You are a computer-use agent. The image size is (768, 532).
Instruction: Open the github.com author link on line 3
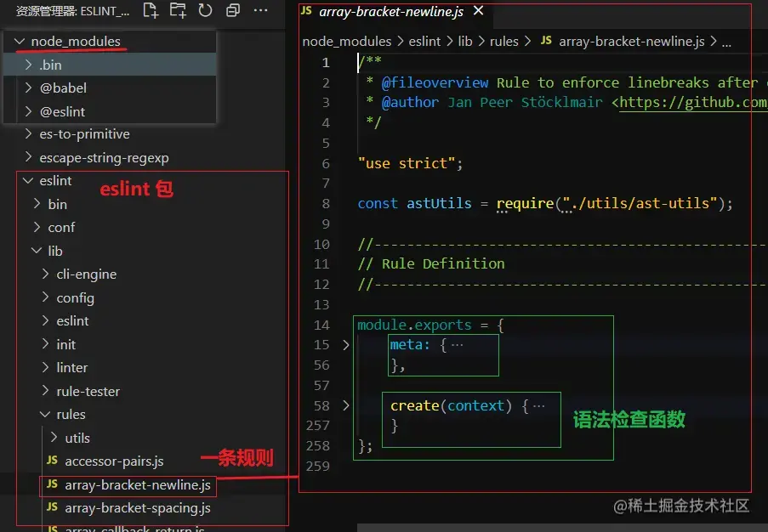[693, 102]
